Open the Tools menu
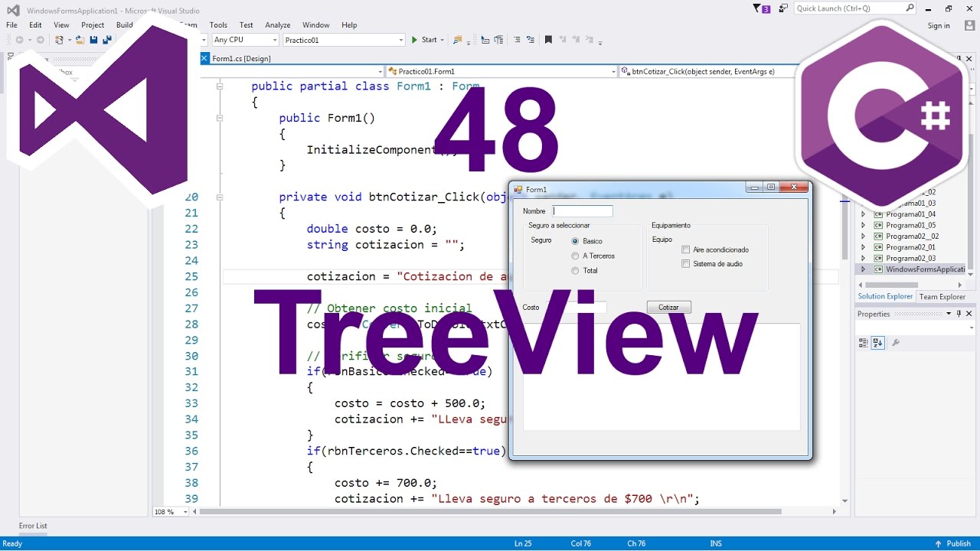This screenshot has width=980, height=551. pos(218,25)
